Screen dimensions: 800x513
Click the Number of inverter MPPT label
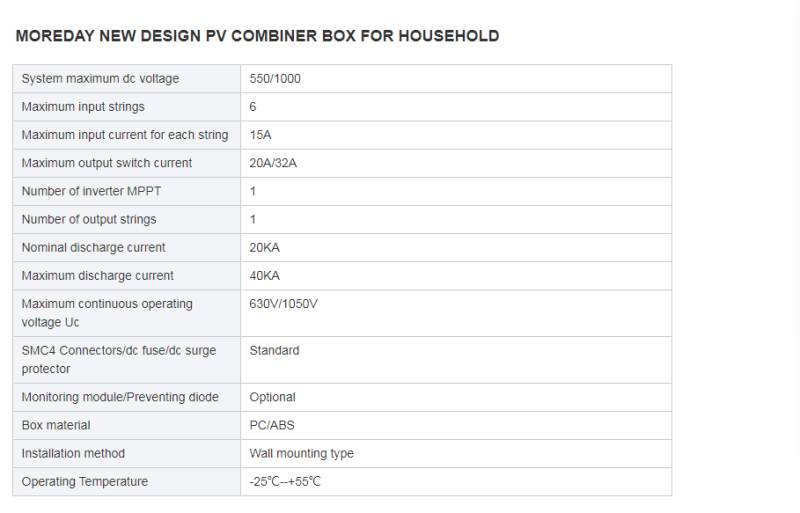[91, 191]
